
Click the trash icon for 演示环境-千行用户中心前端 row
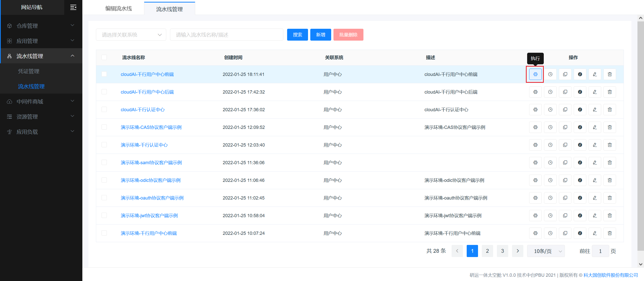609,233
